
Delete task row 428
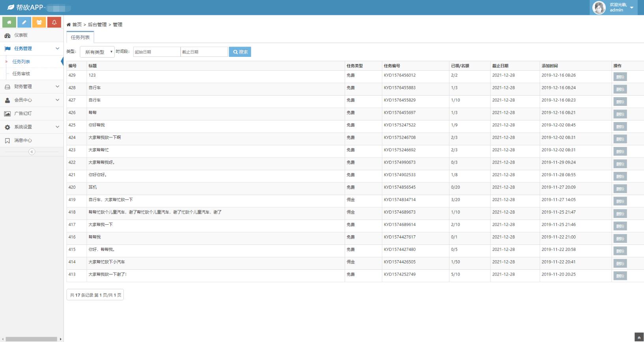tap(620, 89)
